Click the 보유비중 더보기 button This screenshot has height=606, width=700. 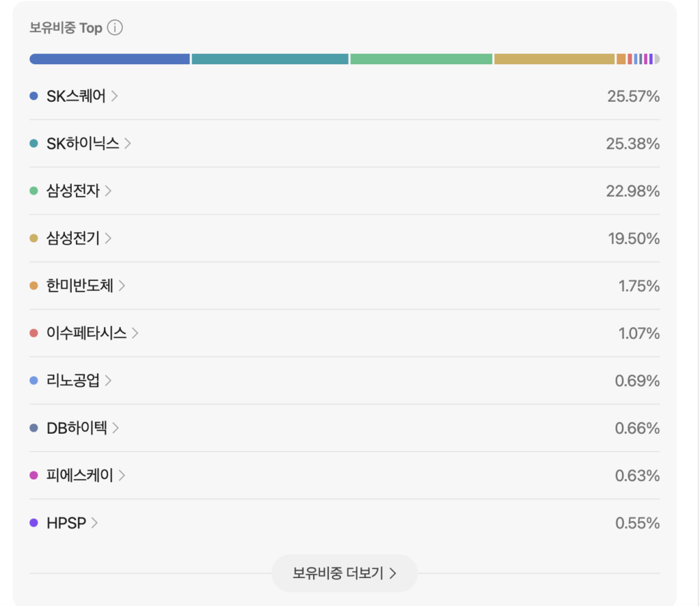pos(345,573)
